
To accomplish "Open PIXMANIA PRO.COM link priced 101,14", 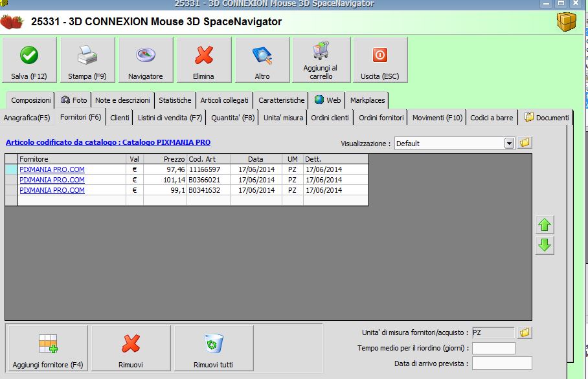I will [52, 180].
